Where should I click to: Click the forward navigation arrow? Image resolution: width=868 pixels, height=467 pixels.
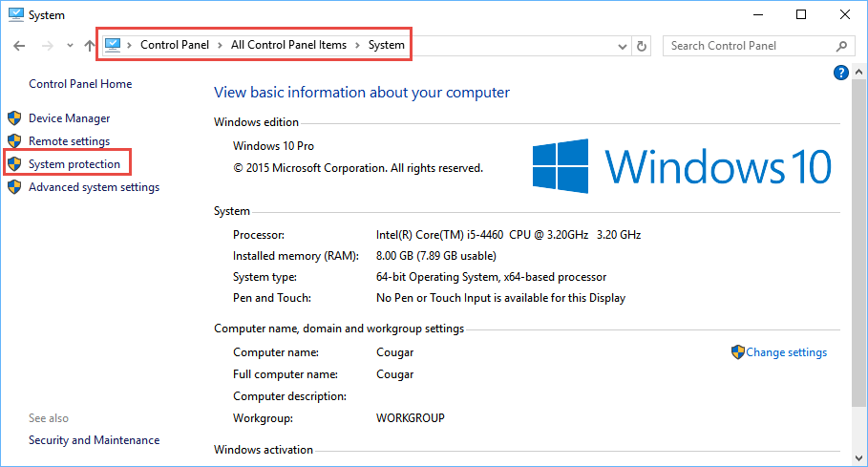[48, 46]
